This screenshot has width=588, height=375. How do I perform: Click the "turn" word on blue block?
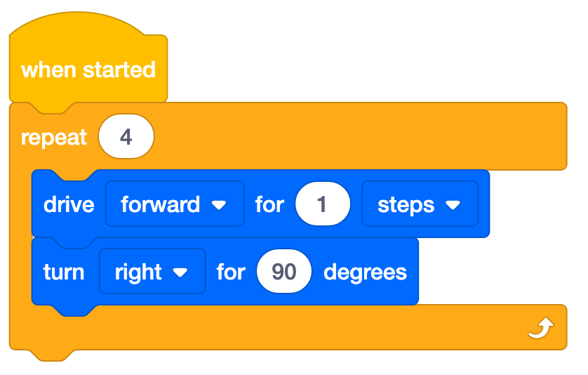pos(64,272)
